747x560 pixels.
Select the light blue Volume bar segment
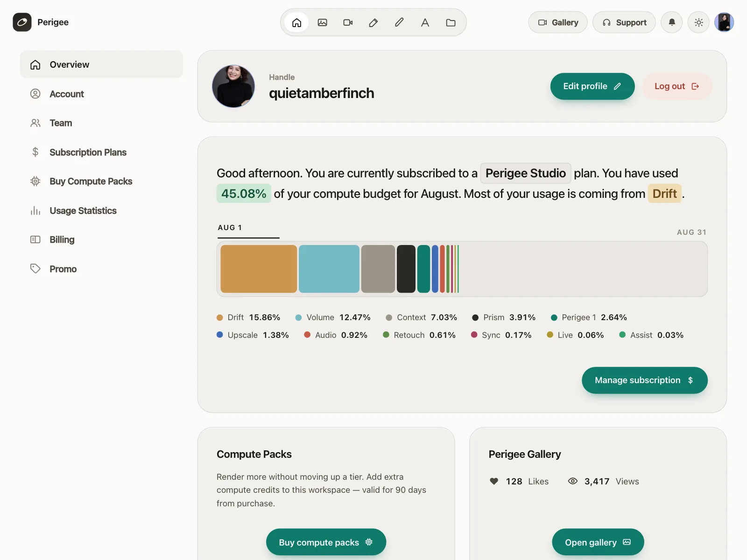pyautogui.click(x=329, y=269)
